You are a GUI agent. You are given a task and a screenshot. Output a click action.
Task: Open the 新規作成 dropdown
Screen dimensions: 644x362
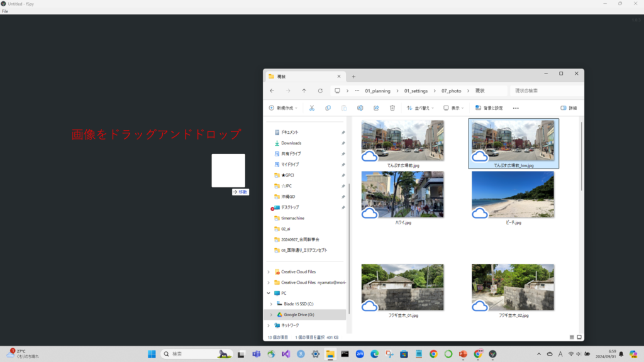coord(284,108)
